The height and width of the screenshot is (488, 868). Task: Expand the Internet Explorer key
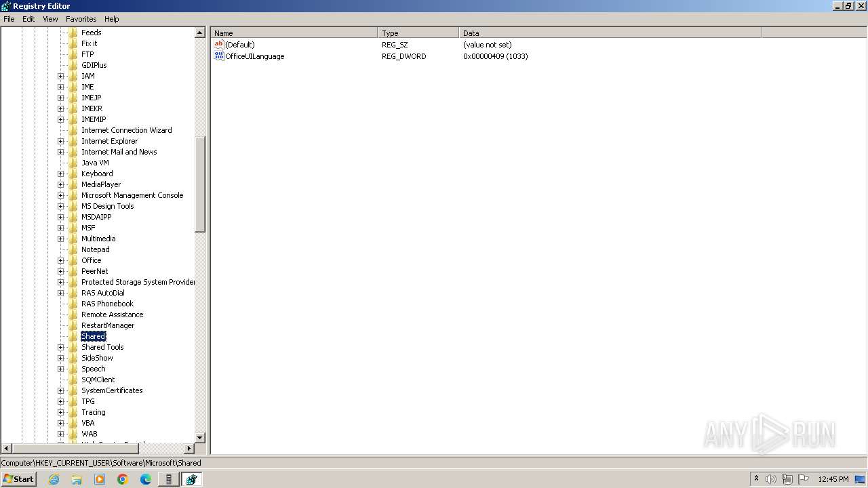60,141
